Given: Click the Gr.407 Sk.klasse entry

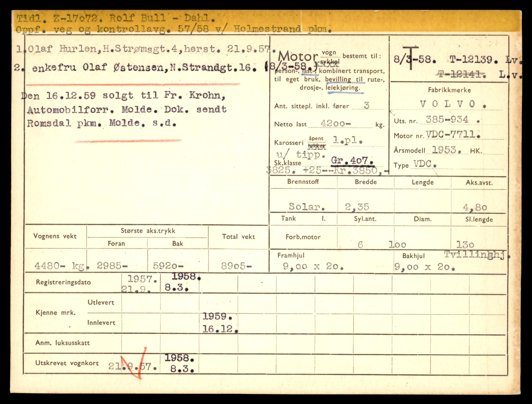Looking at the screenshot, I should (353, 161).
